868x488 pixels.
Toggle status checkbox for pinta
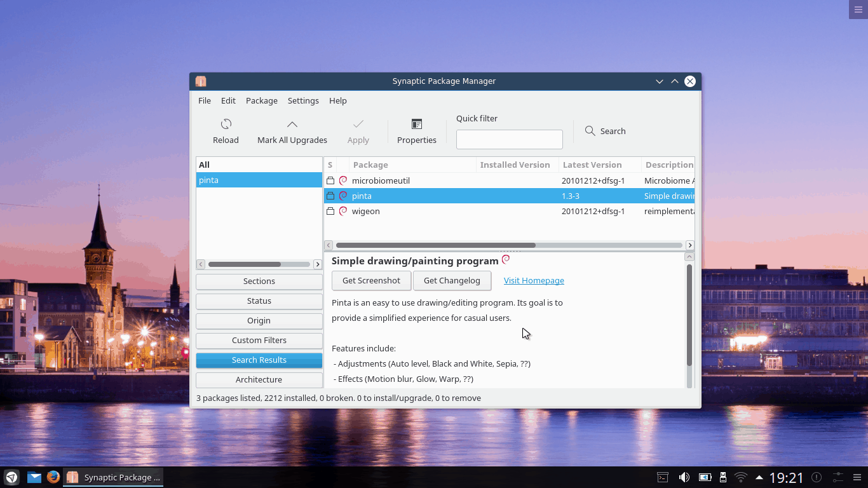click(330, 196)
